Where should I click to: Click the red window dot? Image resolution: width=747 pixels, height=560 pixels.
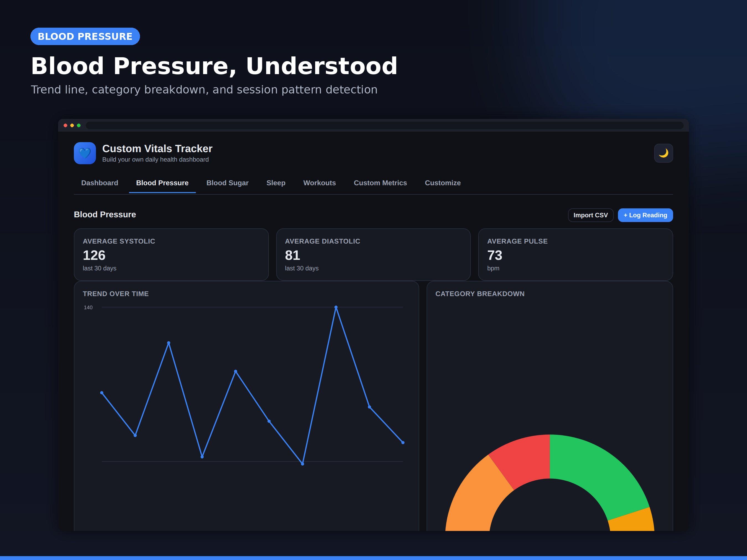pos(66,126)
